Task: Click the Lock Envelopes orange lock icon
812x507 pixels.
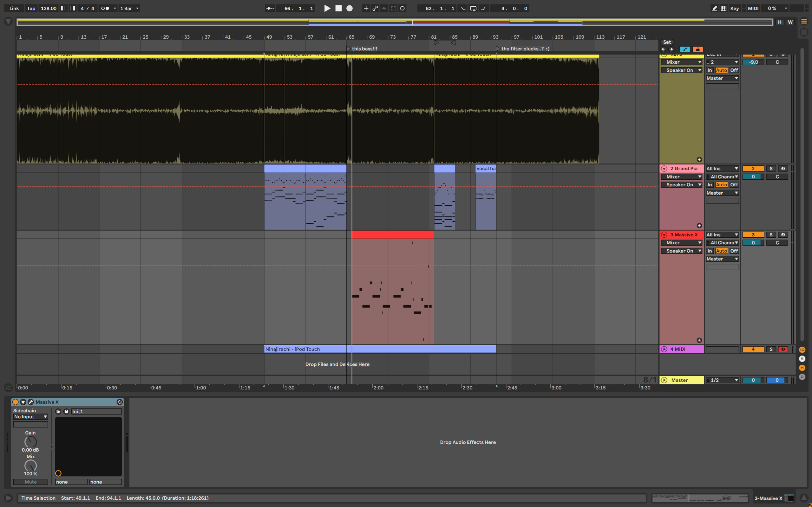Action: (x=697, y=49)
